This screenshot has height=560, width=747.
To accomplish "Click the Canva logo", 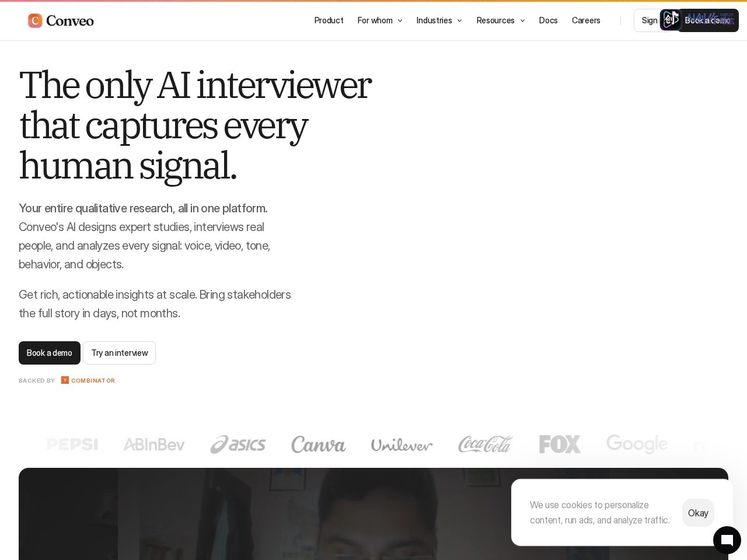I will tap(319, 444).
